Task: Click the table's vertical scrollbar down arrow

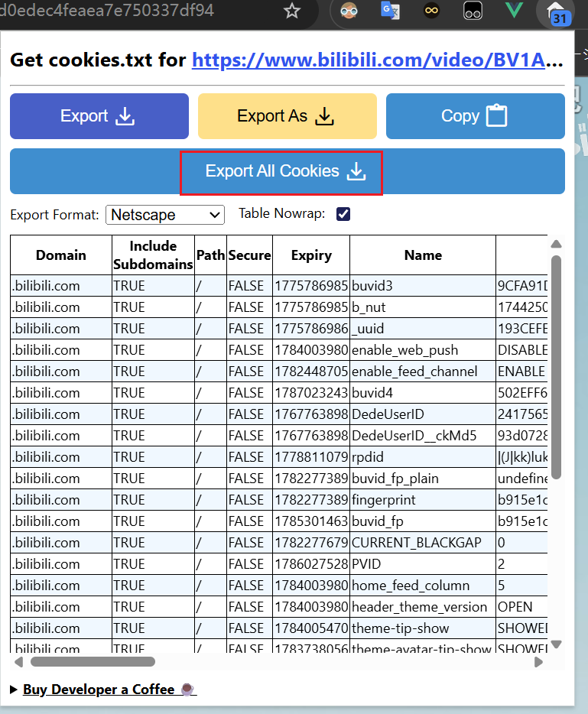Action: click(556, 644)
